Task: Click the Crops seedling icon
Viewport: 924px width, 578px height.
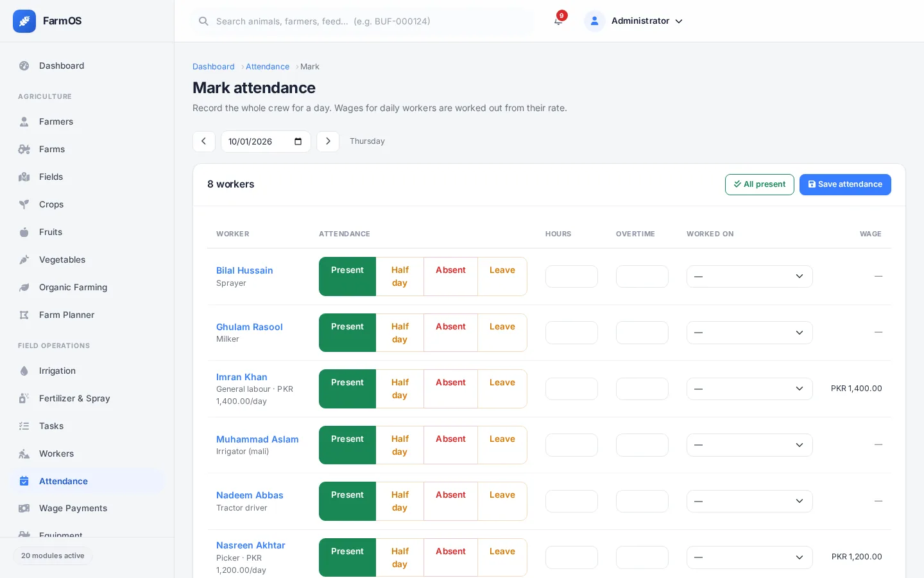Action: coord(24,204)
